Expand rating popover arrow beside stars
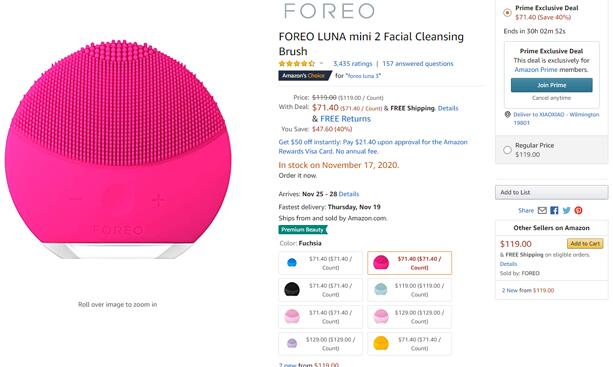The height and width of the screenshot is (367, 613). [321, 63]
